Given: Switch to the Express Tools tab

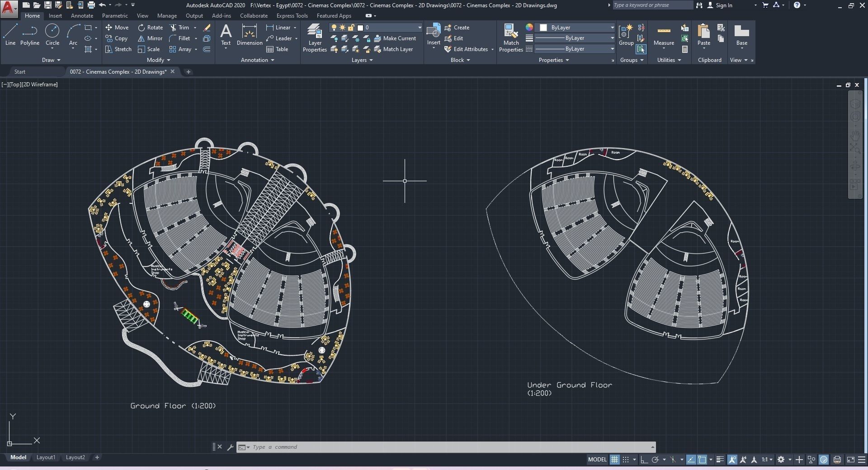Looking at the screenshot, I should point(292,16).
